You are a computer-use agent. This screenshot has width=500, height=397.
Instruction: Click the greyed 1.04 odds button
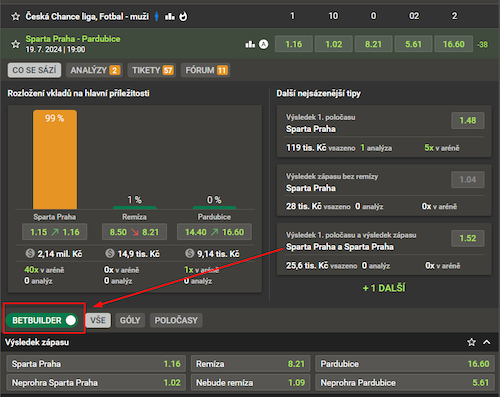point(468,180)
